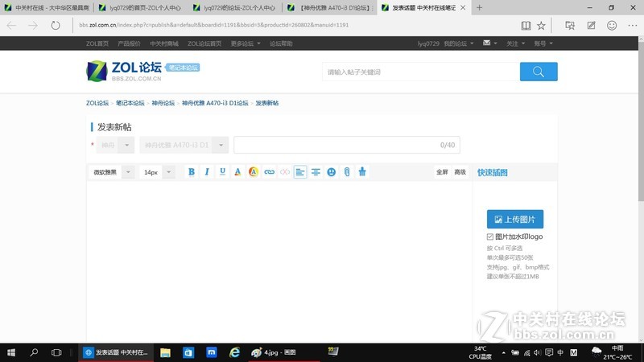The image size is (644, 362).
Task: Switch editor to 高级 mode
Action: 460,172
